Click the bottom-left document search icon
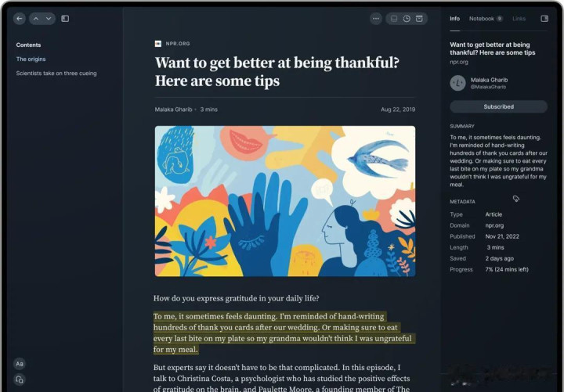The image size is (564, 392). coord(20,379)
